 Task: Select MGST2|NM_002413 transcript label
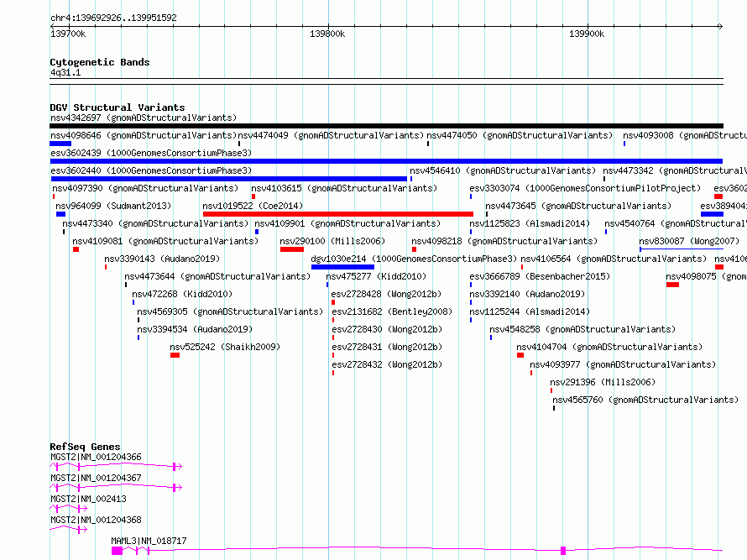[x=89, y=499]
